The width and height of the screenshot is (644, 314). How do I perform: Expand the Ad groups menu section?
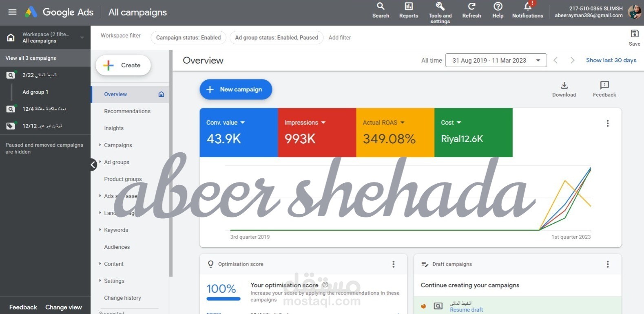[100, 162]
